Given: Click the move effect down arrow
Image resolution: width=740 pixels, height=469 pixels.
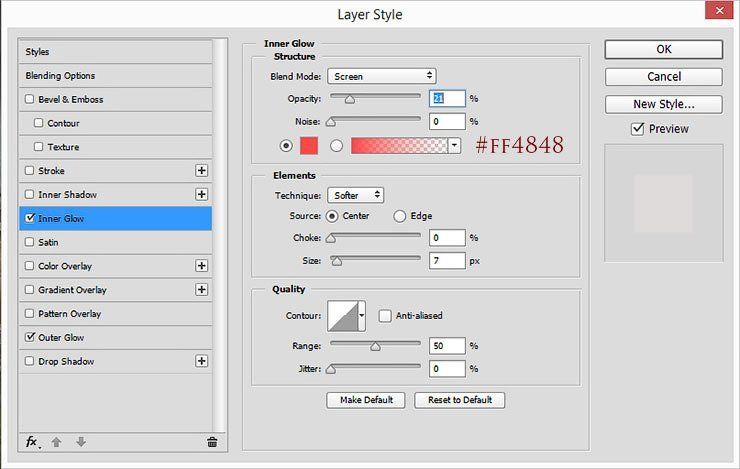Looking at the screenshot, I should tap(81, 442).
